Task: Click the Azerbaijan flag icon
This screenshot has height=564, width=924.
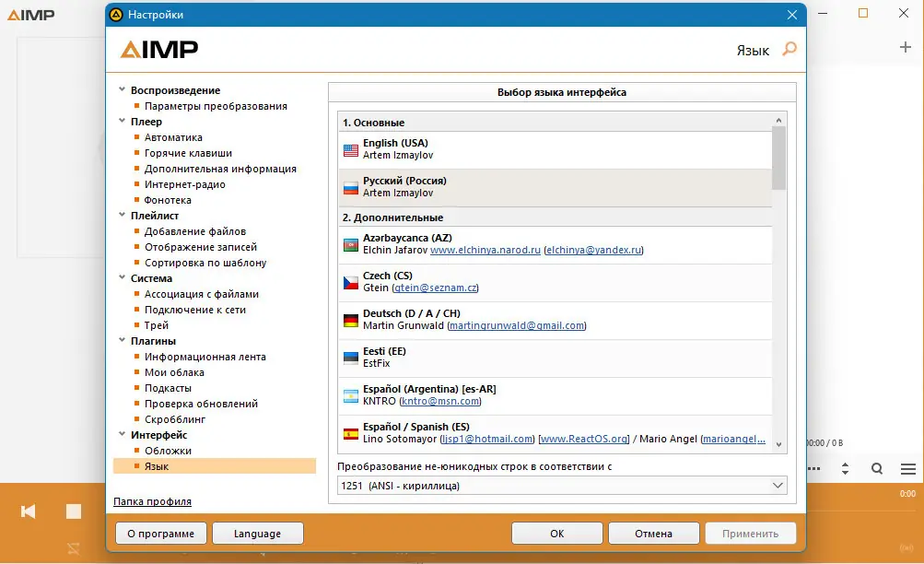Action: point(351,244)
